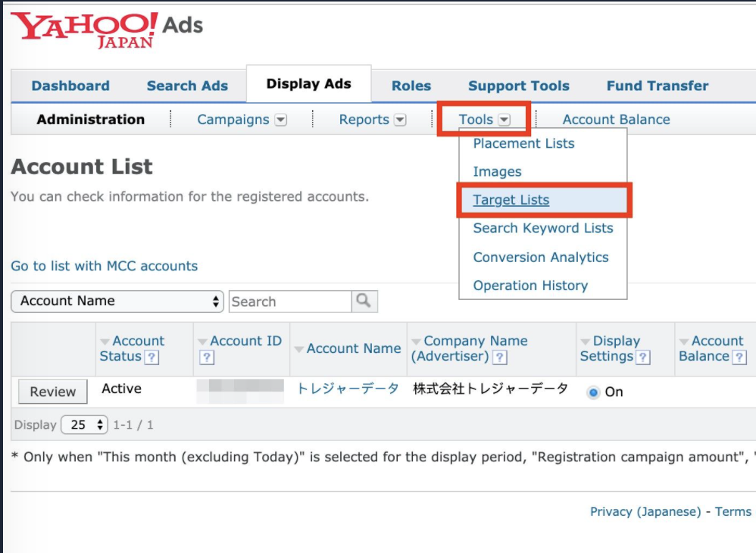Image resolution: width=756 pixels, height=553 pixels.
Task: Select the On display setting radio button
Action: click(x=593, y=392)
